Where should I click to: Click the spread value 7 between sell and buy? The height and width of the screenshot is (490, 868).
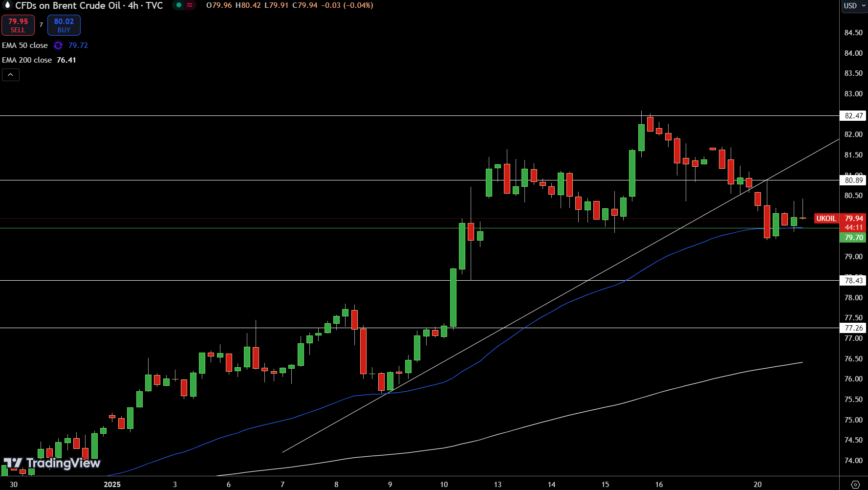[41, 25]
